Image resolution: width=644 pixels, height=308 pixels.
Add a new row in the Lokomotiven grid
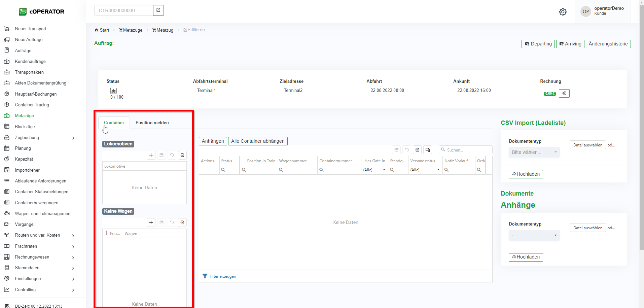(x=151, y=155)
